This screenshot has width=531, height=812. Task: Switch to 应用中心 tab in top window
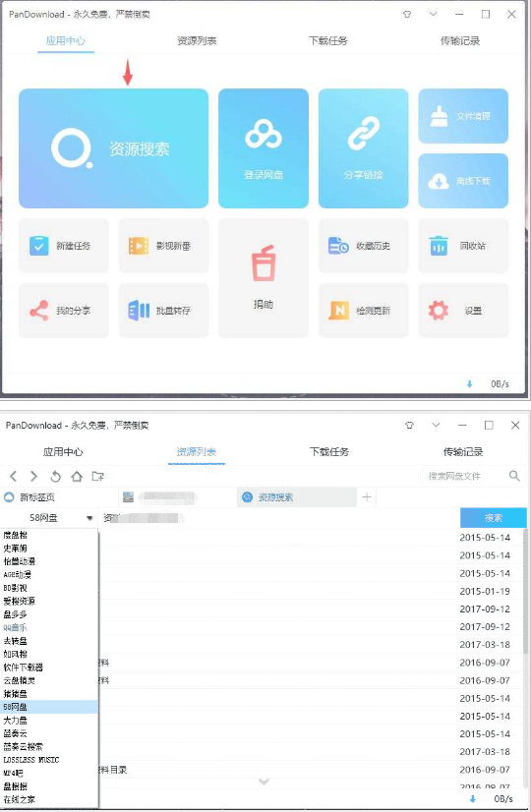[65, 41]
